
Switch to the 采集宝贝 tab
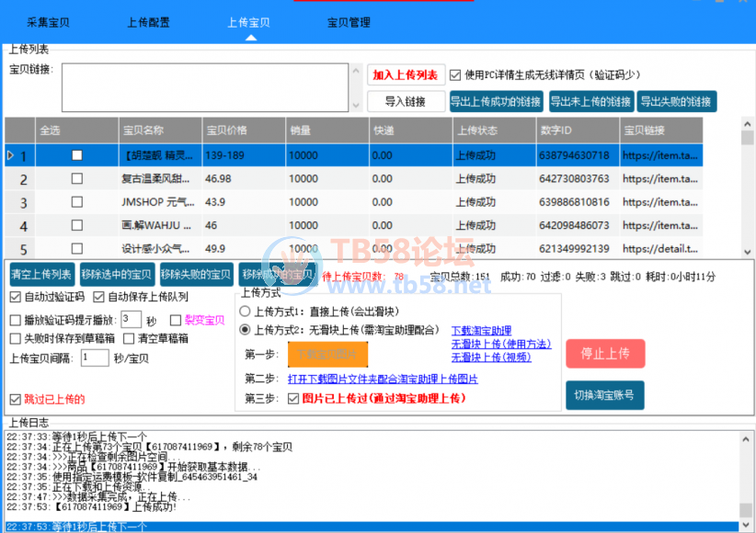[48, 22]
